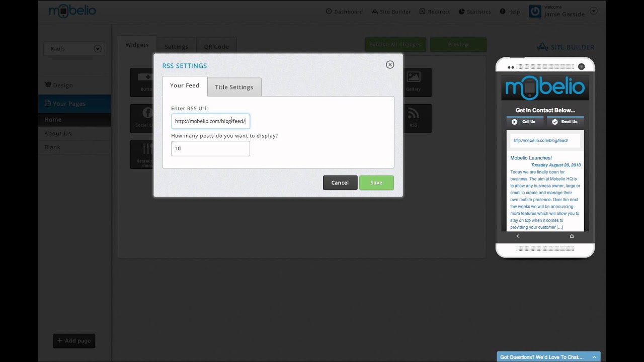Click Get In Contact Below heading

(x=545, y=110)
